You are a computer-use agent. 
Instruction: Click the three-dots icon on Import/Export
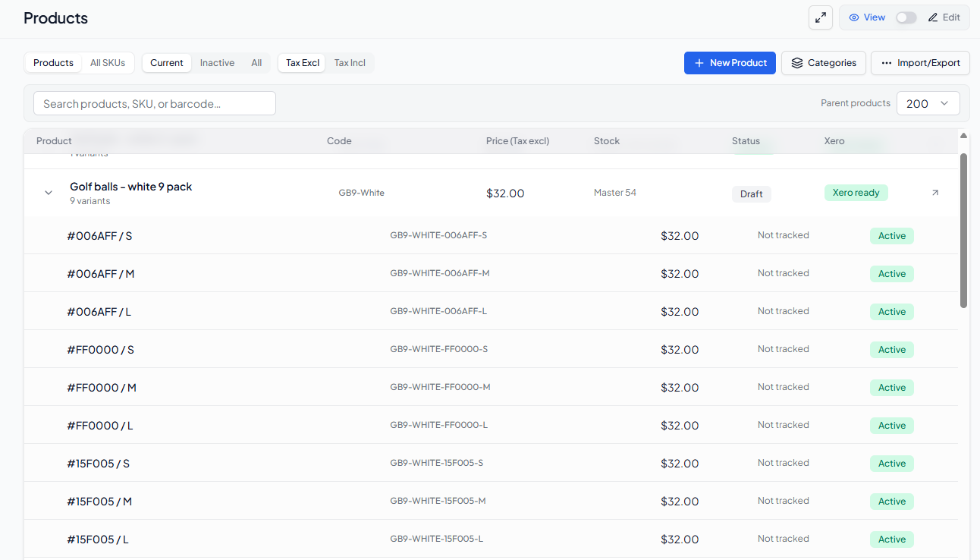887,63
